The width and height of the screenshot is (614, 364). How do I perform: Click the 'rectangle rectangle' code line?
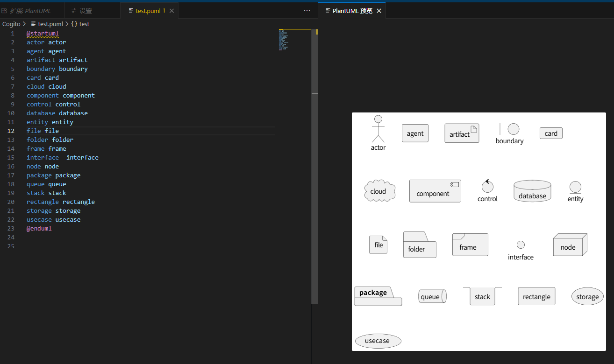pyautogui.click(x=61, y=202)
